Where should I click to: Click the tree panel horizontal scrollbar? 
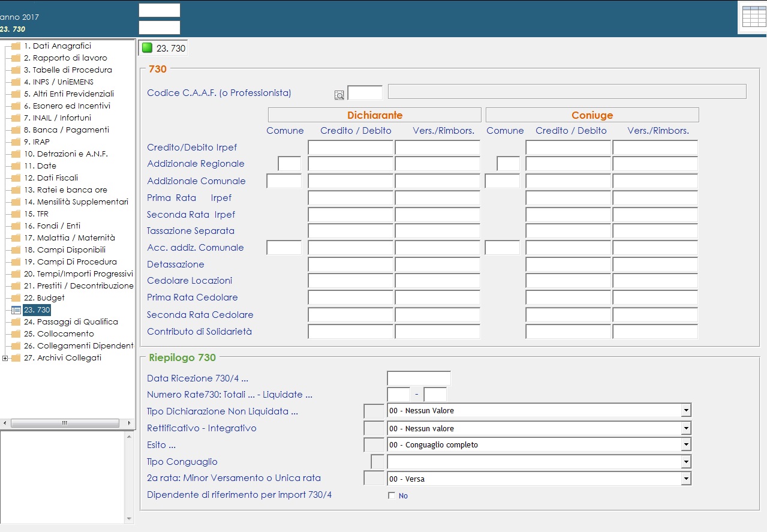coord(64,423)
